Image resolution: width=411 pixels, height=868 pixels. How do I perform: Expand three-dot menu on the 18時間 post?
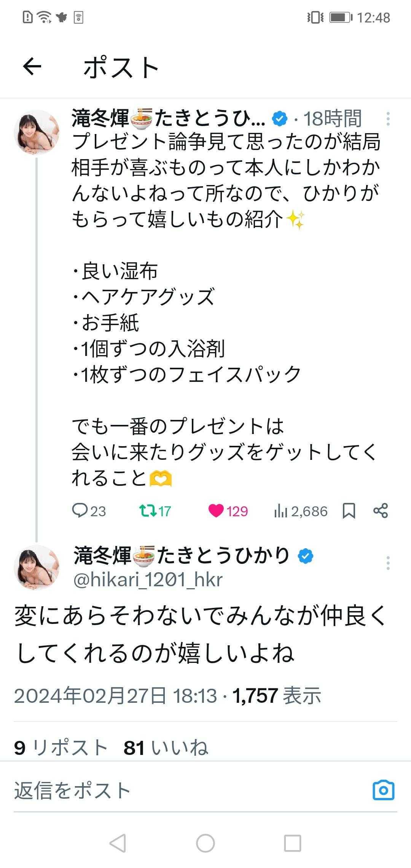click(388, 119)
